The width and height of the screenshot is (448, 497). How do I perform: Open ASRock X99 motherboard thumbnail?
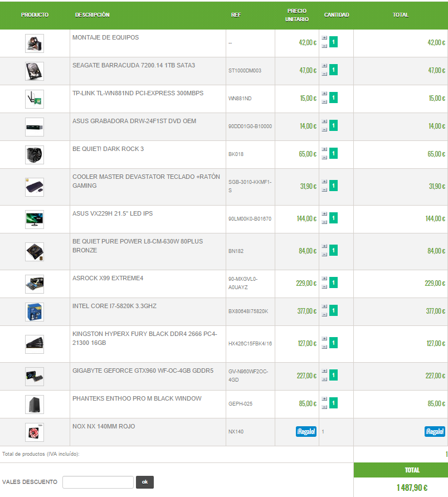[x=35, y=284]
